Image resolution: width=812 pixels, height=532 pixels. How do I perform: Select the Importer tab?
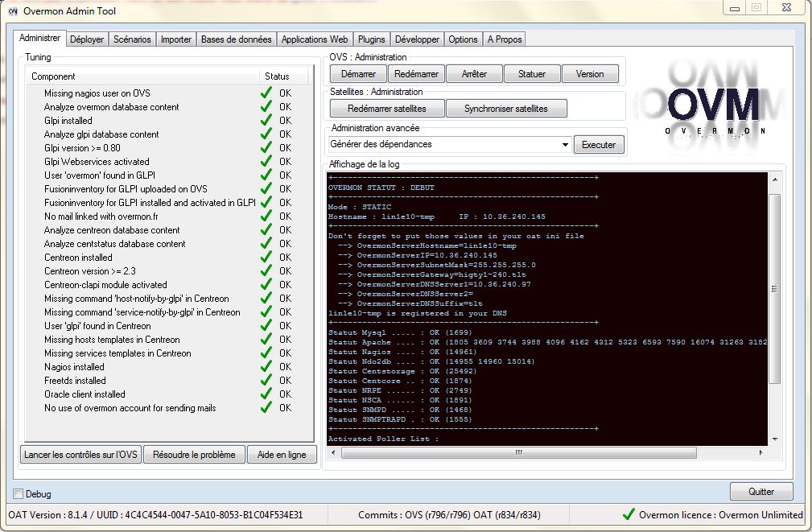(x=176, y=39)
